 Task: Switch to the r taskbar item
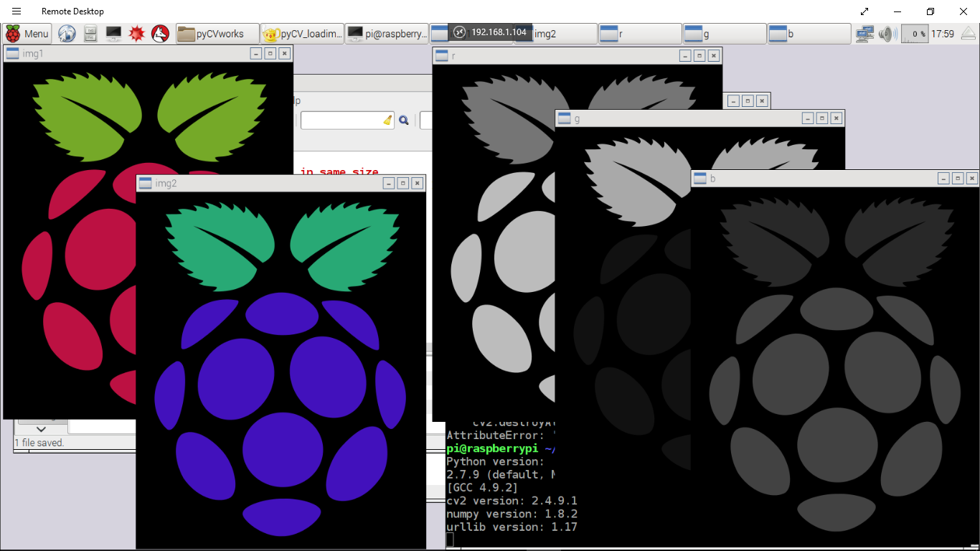pyautogui.click(x=640, y=34)
